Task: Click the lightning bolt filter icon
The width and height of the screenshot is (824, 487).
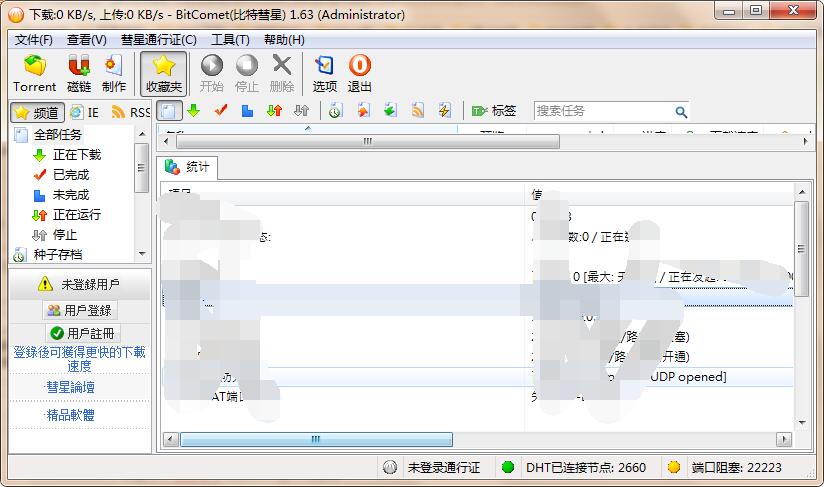Action: point(445,110)
